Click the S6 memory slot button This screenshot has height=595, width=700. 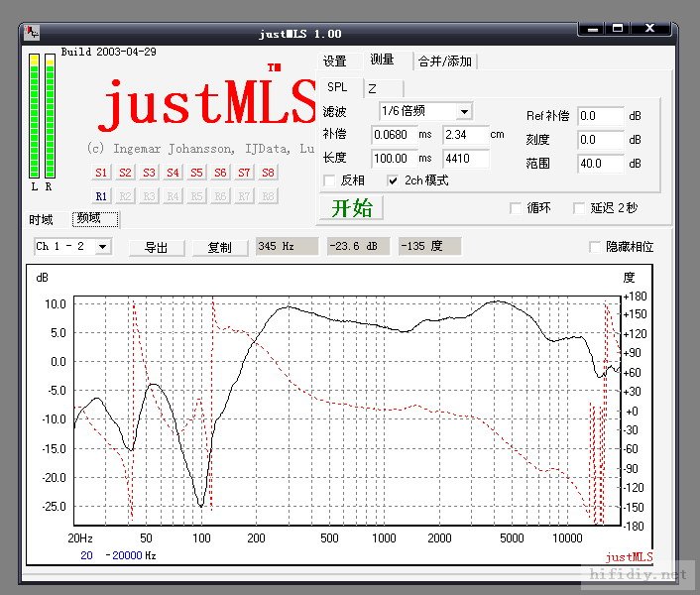[220, 173]
